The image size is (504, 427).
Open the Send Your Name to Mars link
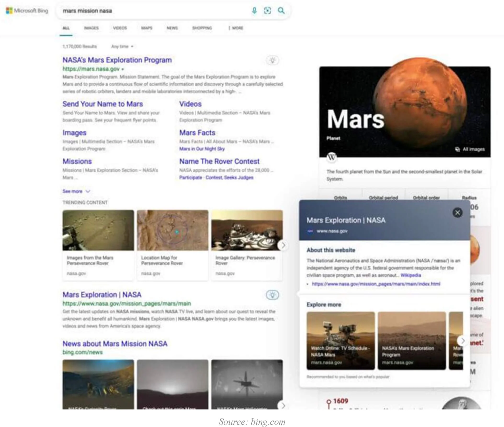103,104
